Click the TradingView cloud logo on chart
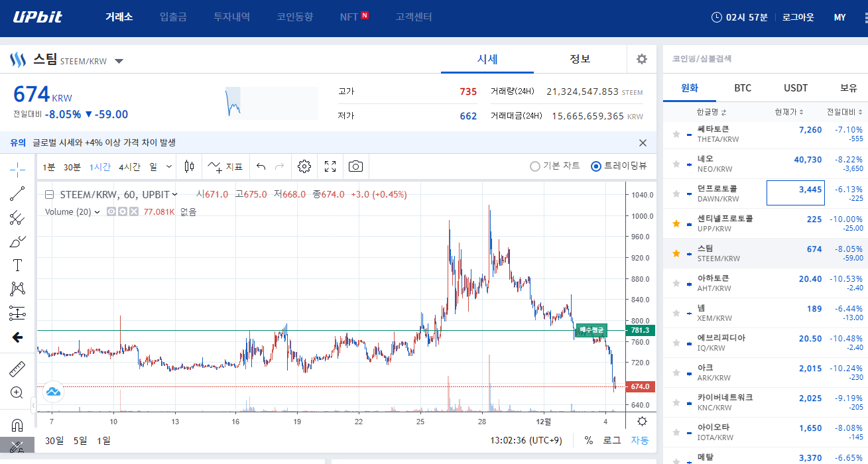The image size is (868, 464). 53,392
